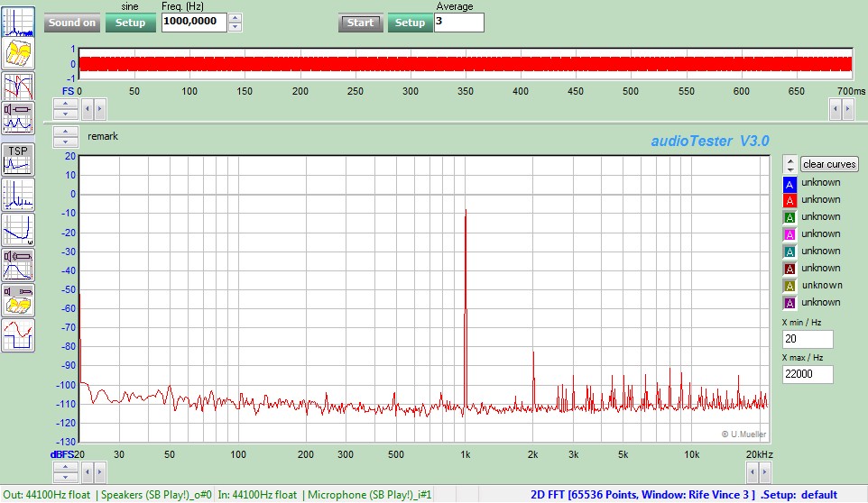Click right arrow at waveform time end

coord(847,109)
